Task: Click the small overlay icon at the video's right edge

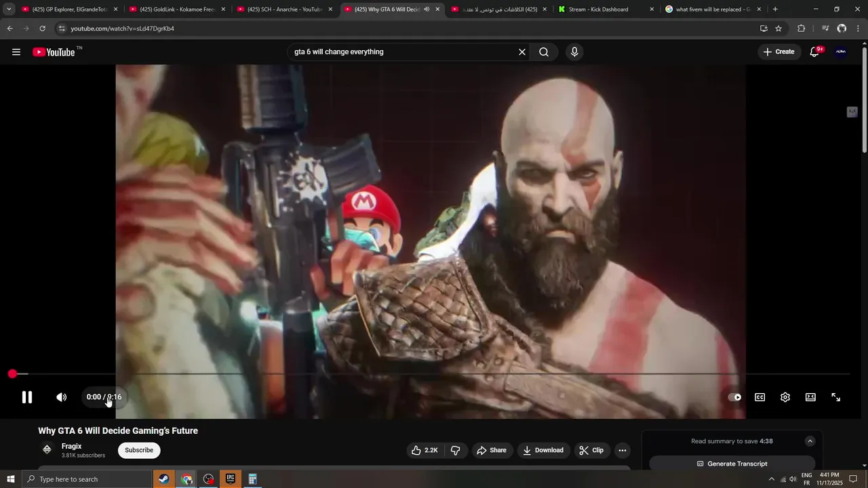Action: pos(852,112)
